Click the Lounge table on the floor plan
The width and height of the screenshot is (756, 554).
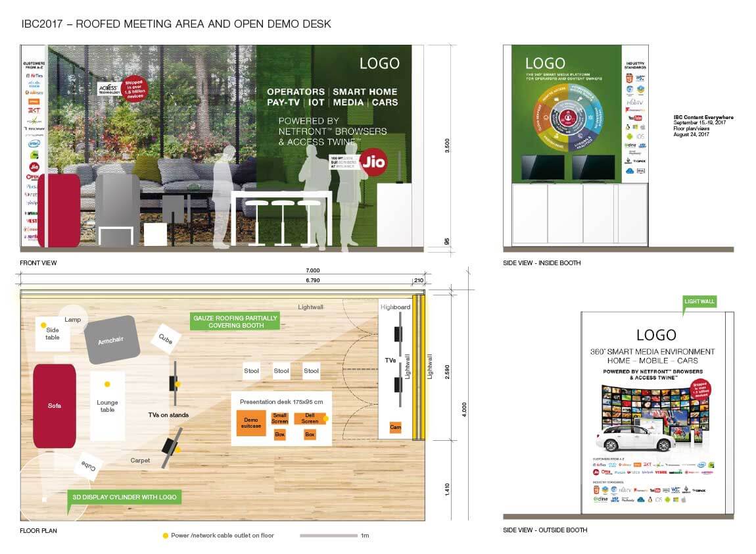coord(107,406)
